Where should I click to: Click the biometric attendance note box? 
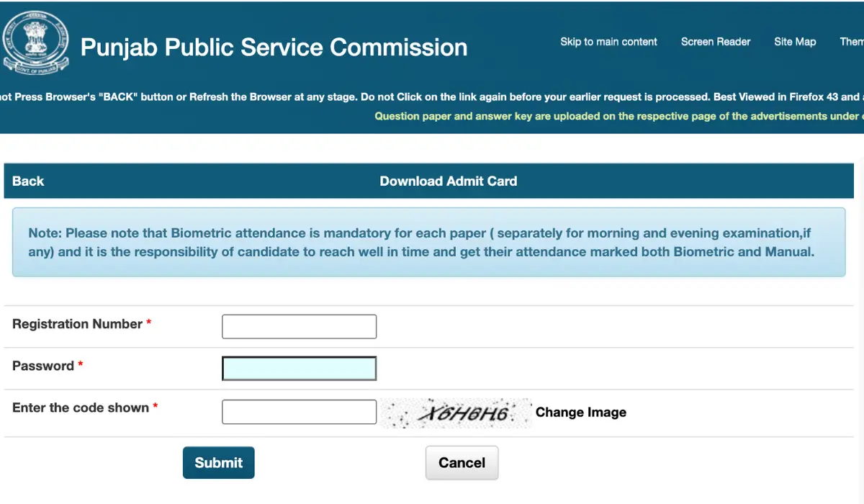click(431, 242)
